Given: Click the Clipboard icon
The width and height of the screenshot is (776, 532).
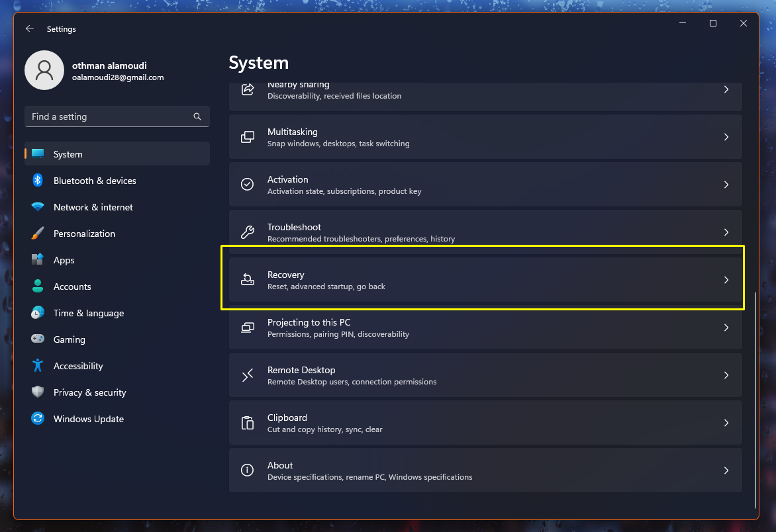Looking at the screenshot, I should click(x=248, y=423).
